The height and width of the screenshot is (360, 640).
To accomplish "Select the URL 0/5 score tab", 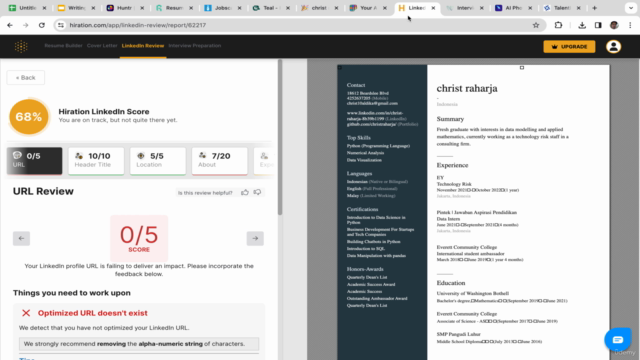I will click(x=34, y=161).
